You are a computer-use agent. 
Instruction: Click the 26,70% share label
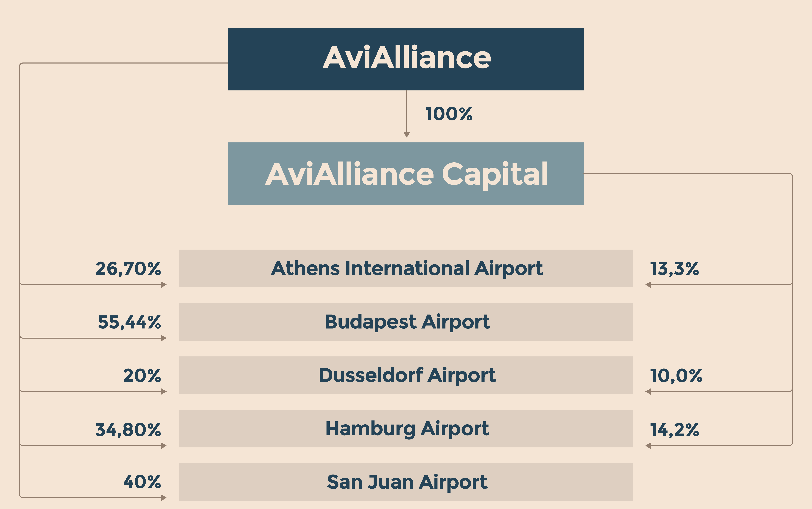pyautogui.click(x=128, y=269)
